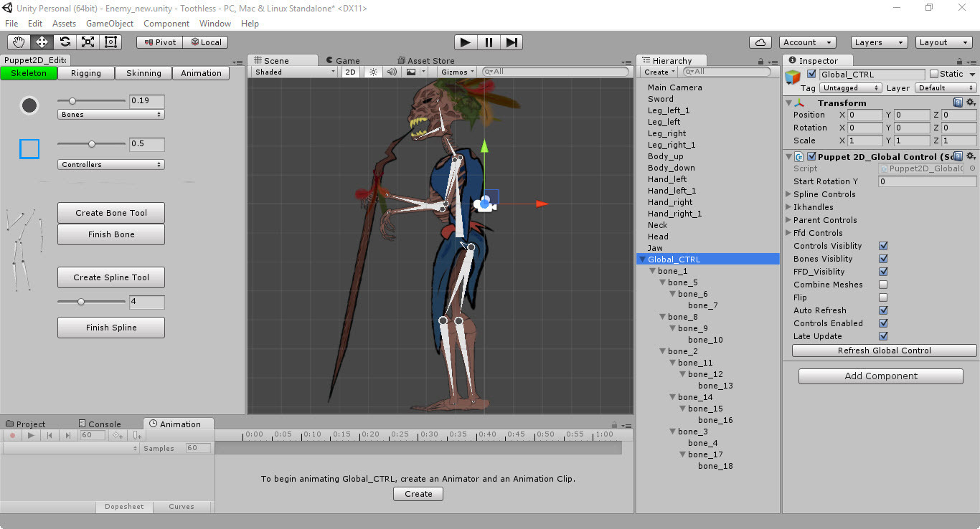Select the Rect Transform tool
This screenshot has height=529, width=980.
click(x=111, y=42)
